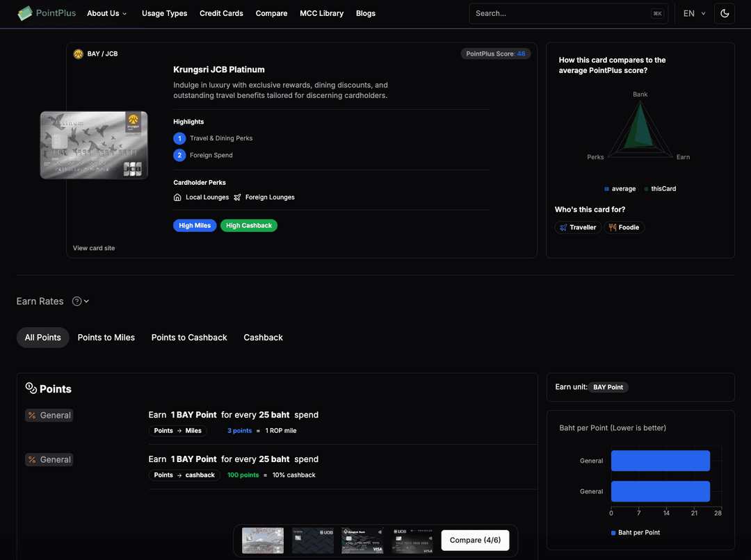Click the Traveller plane icon
This screenshot has width=751, height=560.
tap(563, 227)
